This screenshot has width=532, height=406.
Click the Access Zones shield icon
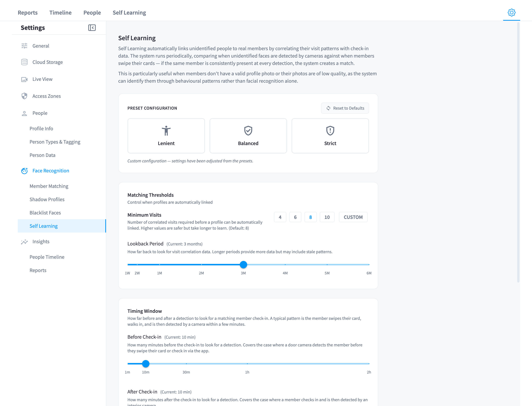pos(24,96)
